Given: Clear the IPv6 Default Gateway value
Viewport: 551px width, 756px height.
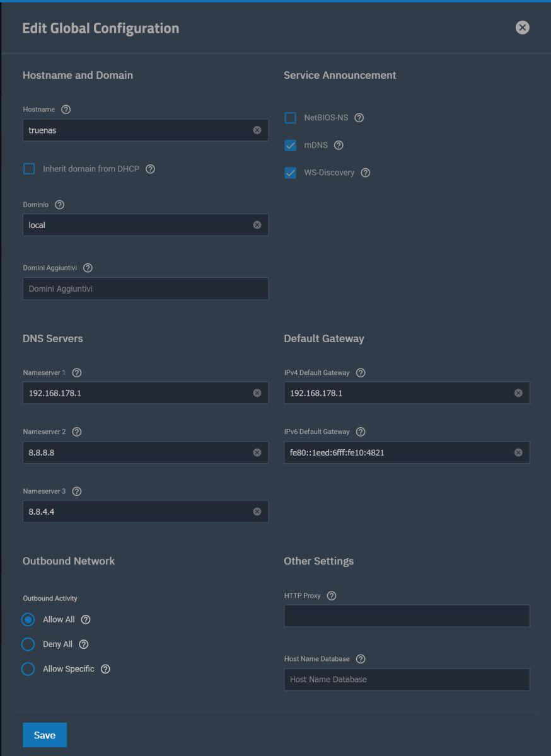Looking at the screenshot, I should tap(519, 452).
